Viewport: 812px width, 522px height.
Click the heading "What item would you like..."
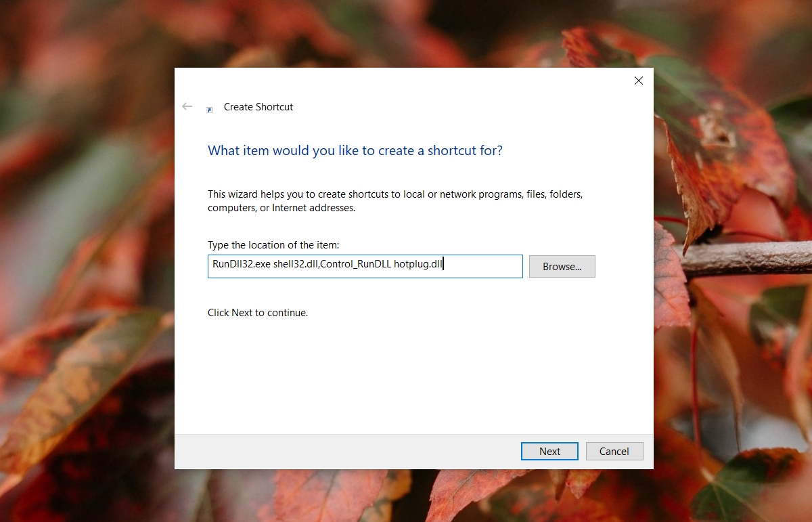[355, 150]
